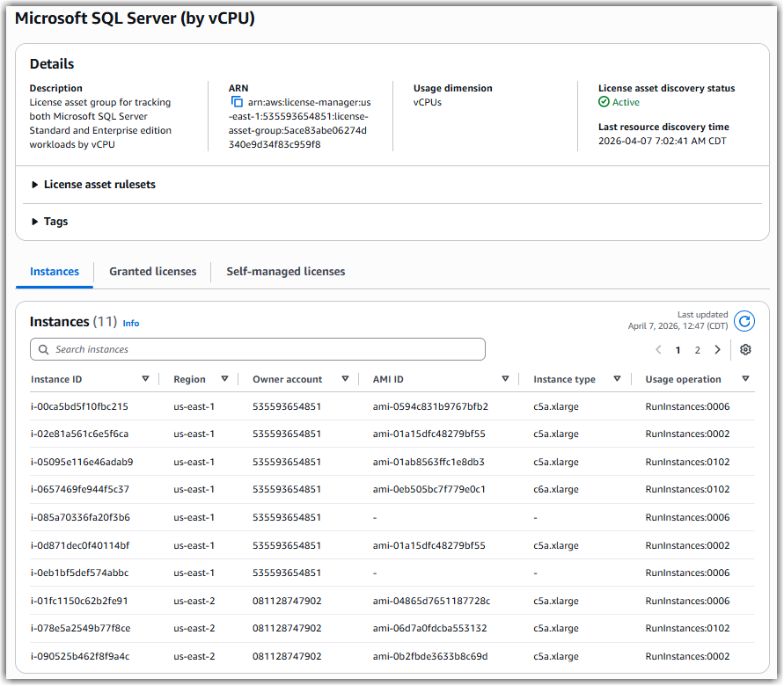784x686 pixels.
Task: Click instance i-05095e116e46adab9
Action: [82, 462]
